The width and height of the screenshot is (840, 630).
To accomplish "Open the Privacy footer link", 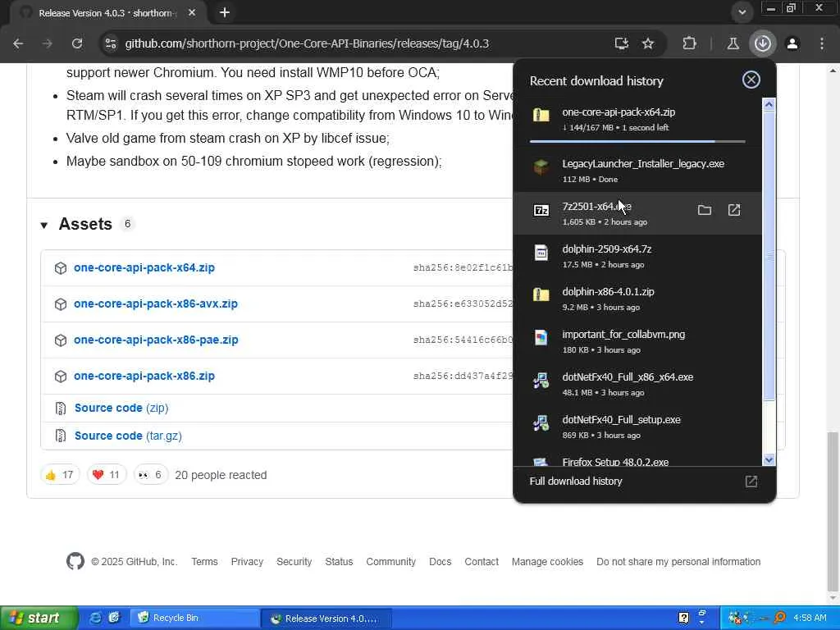I will [247, 562].
